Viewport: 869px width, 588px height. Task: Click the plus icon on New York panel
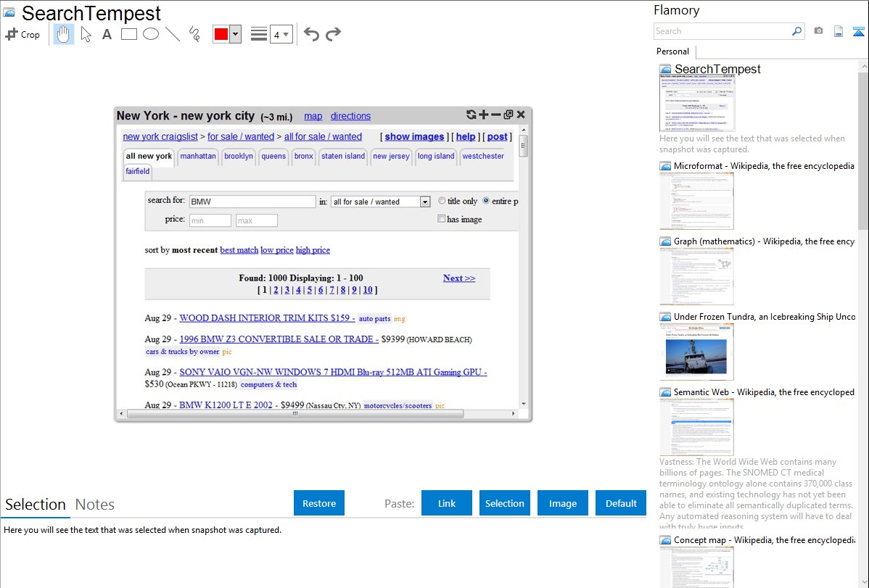[x=484, y=115]
